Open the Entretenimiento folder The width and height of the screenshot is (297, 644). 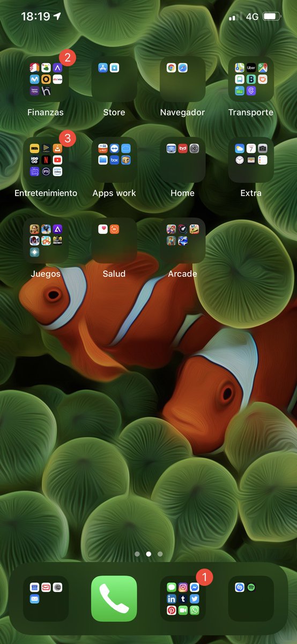pos(46,160)
